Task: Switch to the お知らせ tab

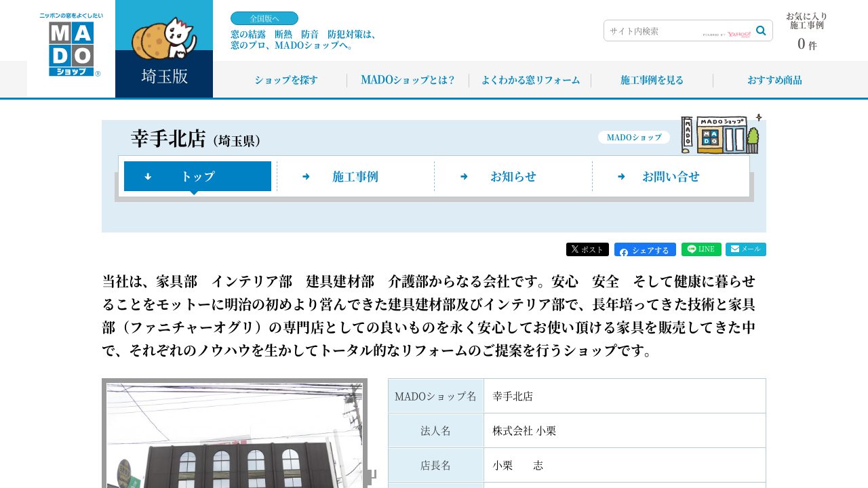Action: point(513,176)
